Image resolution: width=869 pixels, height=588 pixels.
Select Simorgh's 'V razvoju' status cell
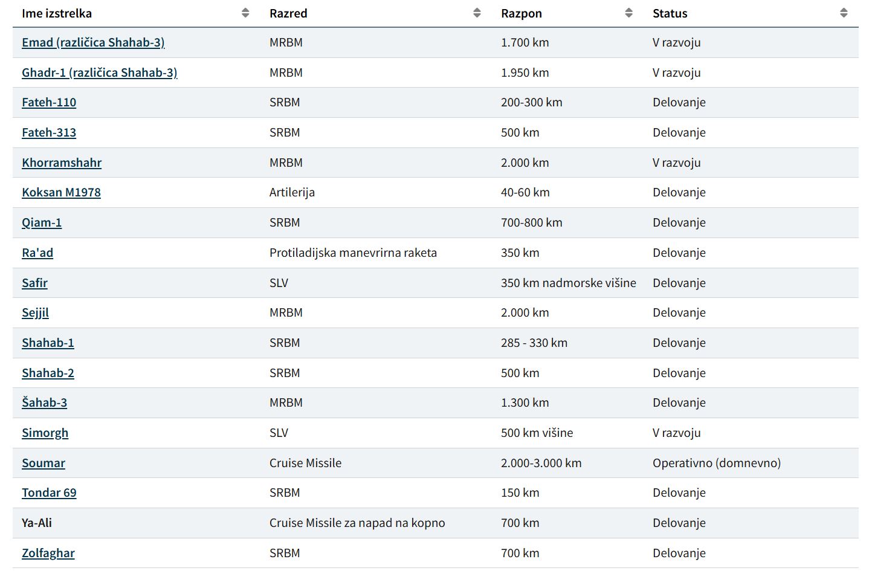tap(751, 433)
